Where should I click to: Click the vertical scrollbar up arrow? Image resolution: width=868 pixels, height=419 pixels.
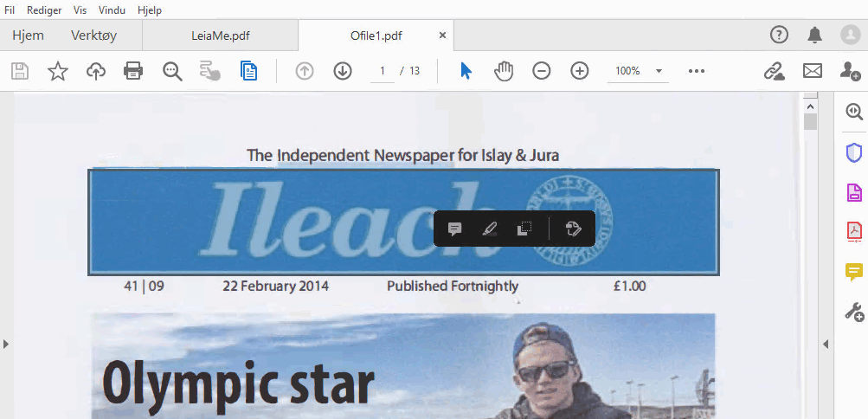[x=810, y=106]
